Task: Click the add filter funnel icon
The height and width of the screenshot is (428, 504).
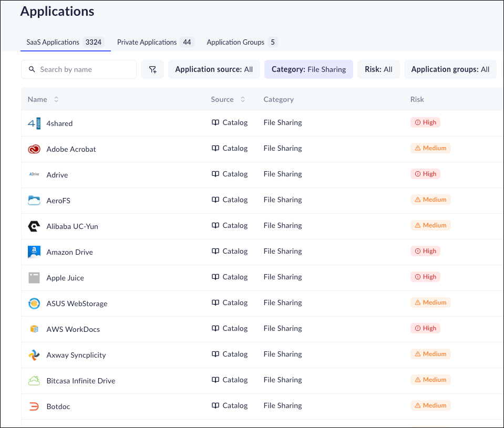Action: click(152, 69)
